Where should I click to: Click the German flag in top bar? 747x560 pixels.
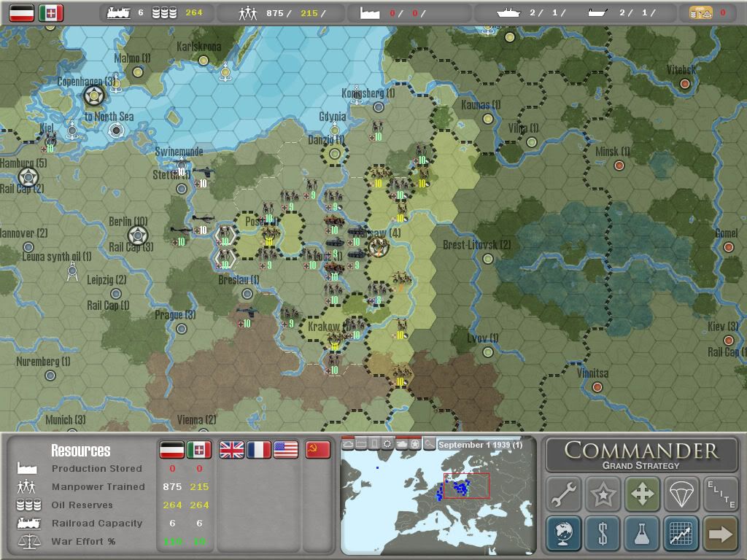coord(22,13)
